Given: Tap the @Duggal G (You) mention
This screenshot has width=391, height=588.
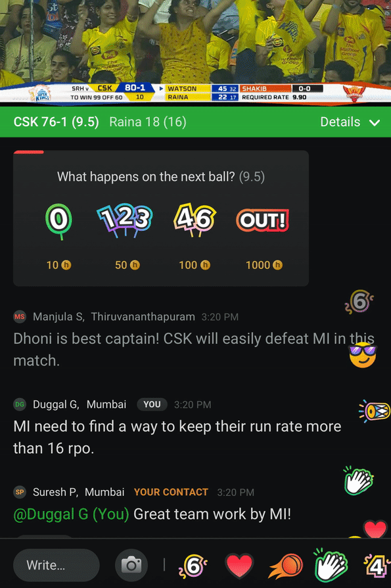Looking at the screenshot, I should tap(71, 514).
